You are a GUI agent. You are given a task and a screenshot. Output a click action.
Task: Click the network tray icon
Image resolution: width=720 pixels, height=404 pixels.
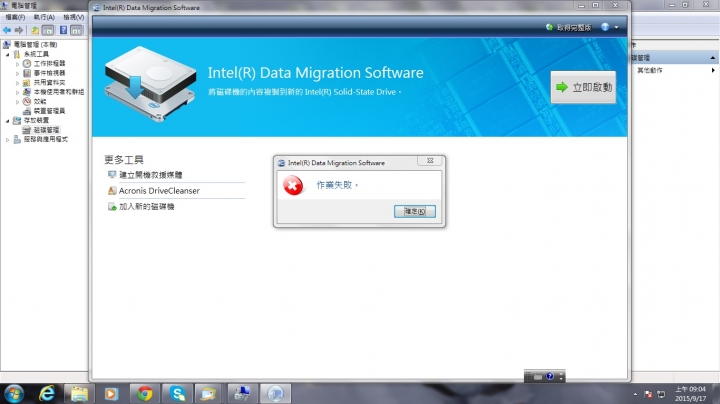[x=661, y=394]
